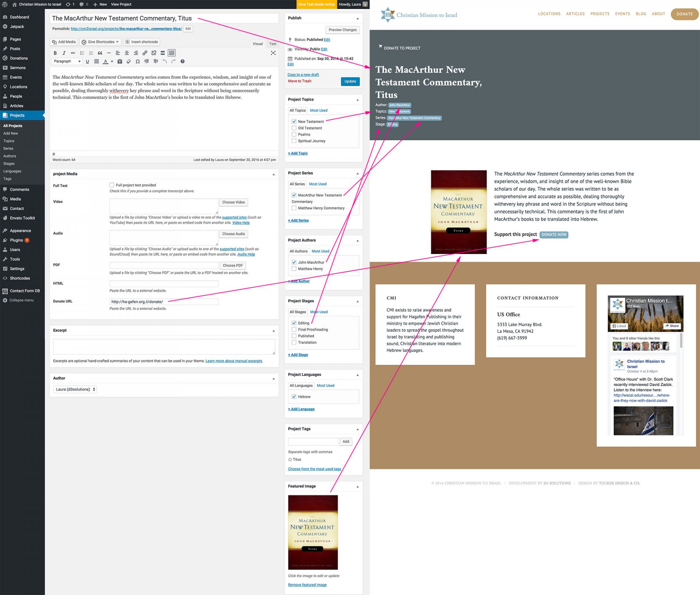The width and height of the screenshot is (700, 595).
Task: Check the Old Testament topic
Action: tap(294, 128)
